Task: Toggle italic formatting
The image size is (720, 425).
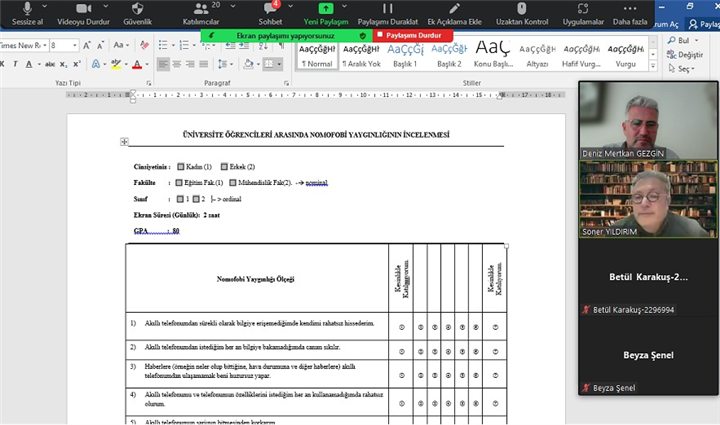Action: click(15, 64)
